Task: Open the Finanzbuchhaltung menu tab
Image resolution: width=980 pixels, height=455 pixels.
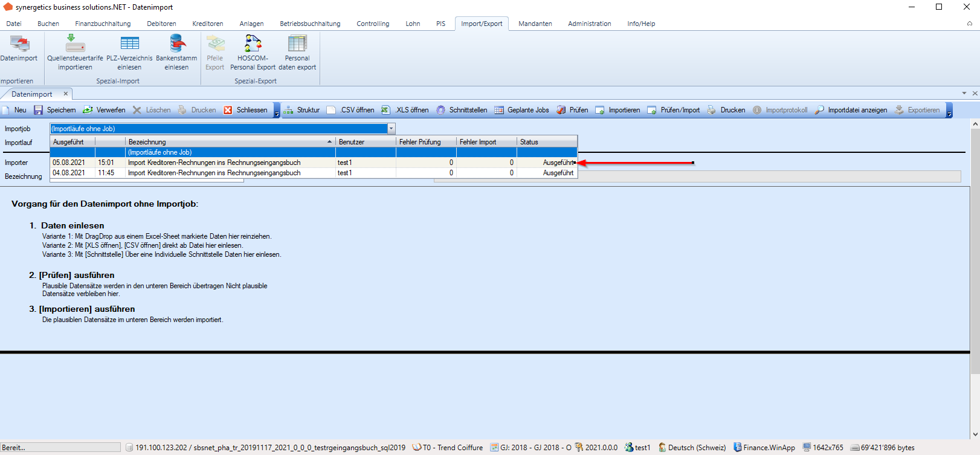Action: (x=103, y=24)
